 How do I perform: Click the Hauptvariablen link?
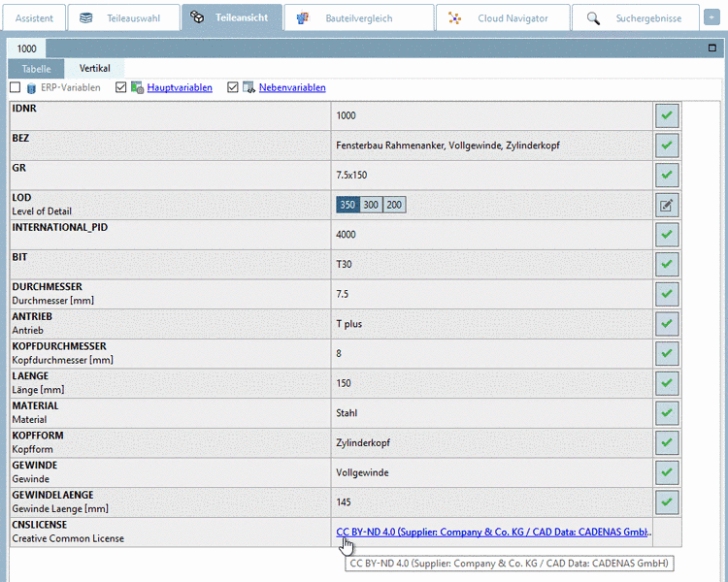pyautogui.click(x=180, y=87)
